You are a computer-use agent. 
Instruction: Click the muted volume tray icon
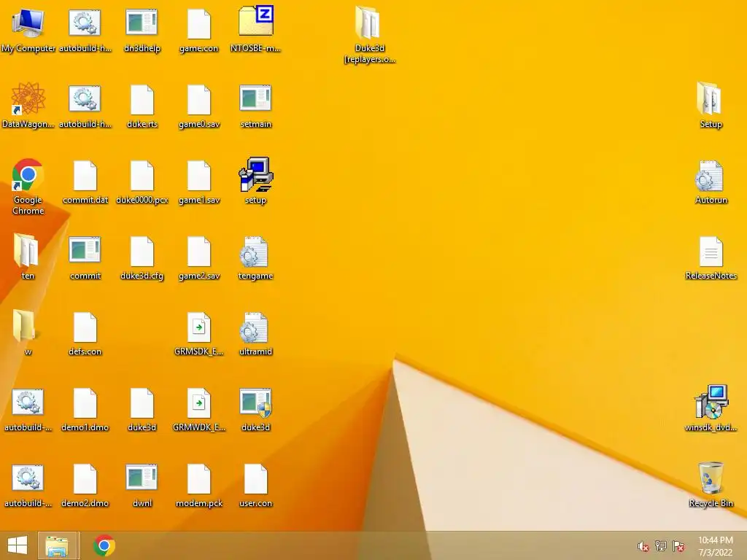(643, 546)
